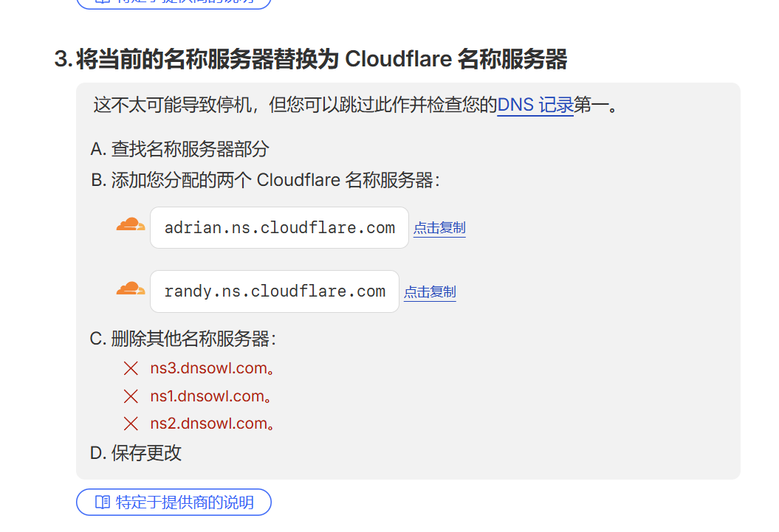Click the red X icon beside ns2.dnsowl.com
Screen dimensions: 779x532
coord(131,423)
